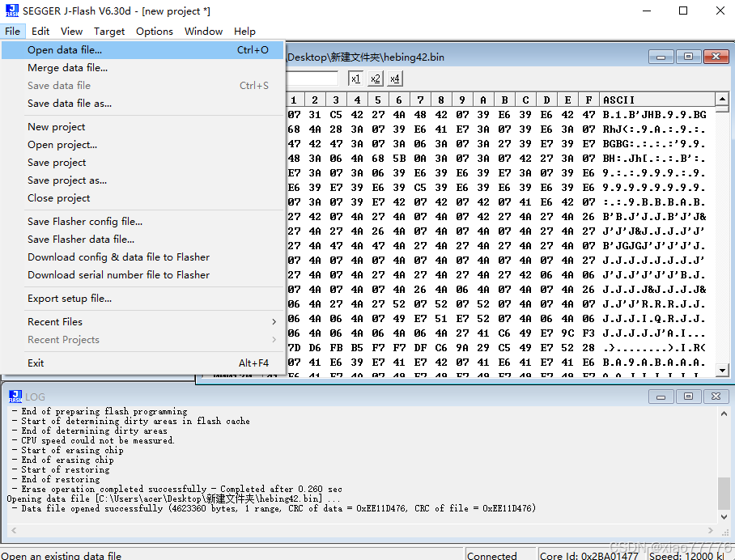Set the hex view zoom to x2
The height and width of the screenshot is (560, 735).
tap(375, 78)
